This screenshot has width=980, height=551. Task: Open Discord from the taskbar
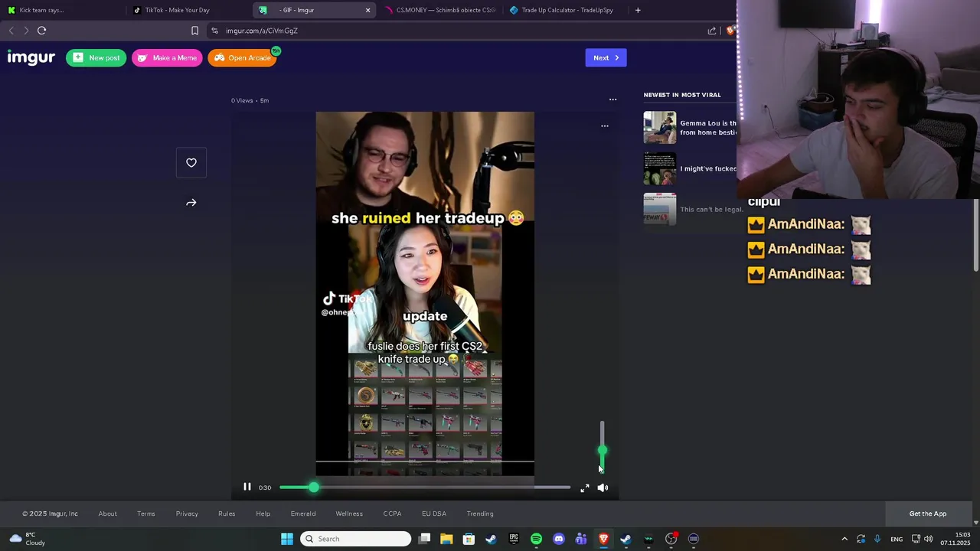point(559,539)
